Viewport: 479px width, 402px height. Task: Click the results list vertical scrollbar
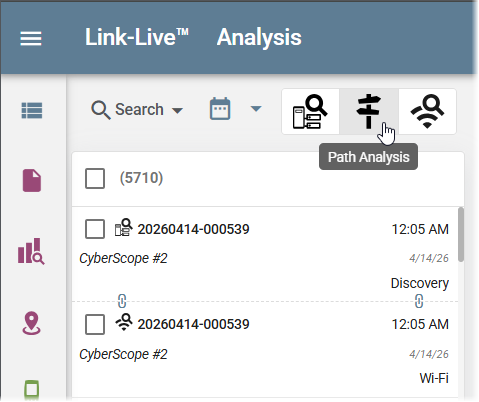(x=461, y=234)
